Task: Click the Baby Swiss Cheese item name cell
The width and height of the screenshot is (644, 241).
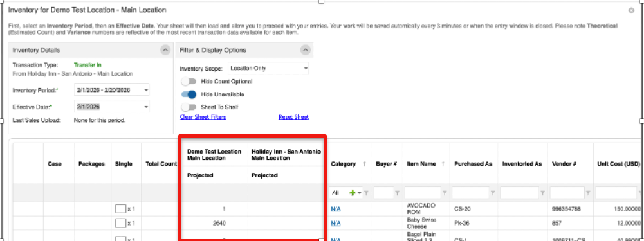Action: click(x=421, y=223)
